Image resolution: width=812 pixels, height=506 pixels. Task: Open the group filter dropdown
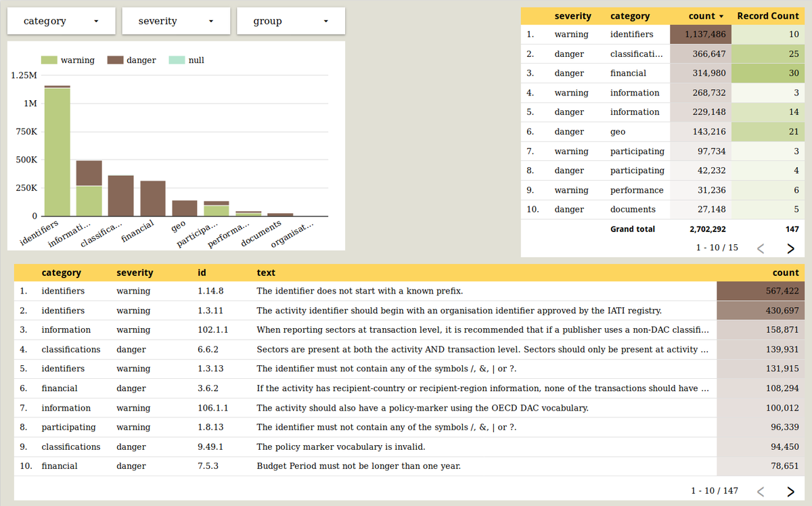(x=291, y=21)
